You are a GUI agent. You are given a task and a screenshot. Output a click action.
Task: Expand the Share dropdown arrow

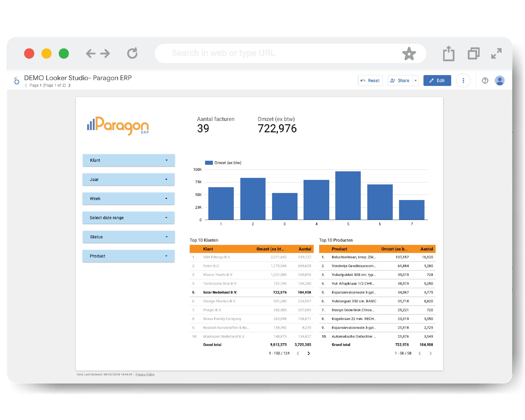(x=416, y=81)
